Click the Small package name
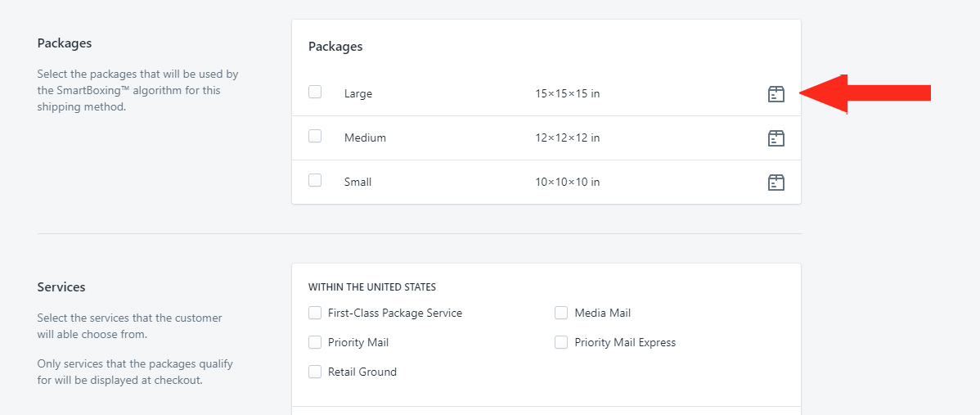The width and height of the screenshot is (980, 415). pyautogui.click(x=358, y=183)
